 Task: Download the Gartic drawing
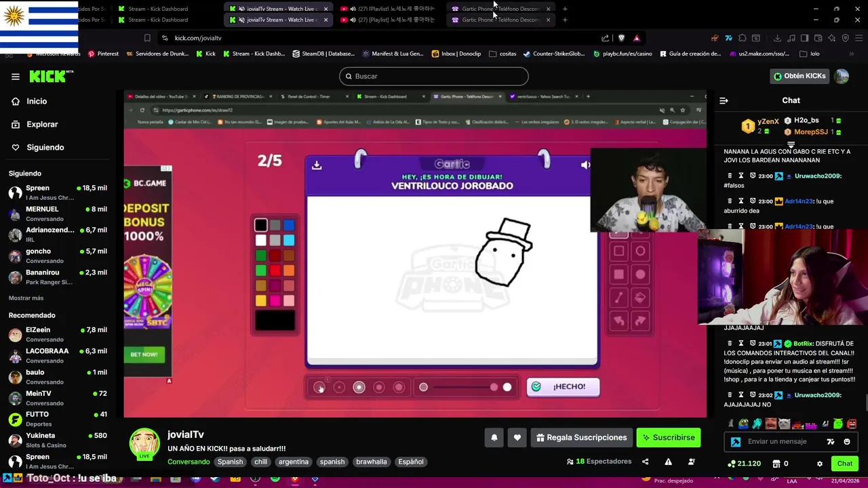(x=317, y=165)
